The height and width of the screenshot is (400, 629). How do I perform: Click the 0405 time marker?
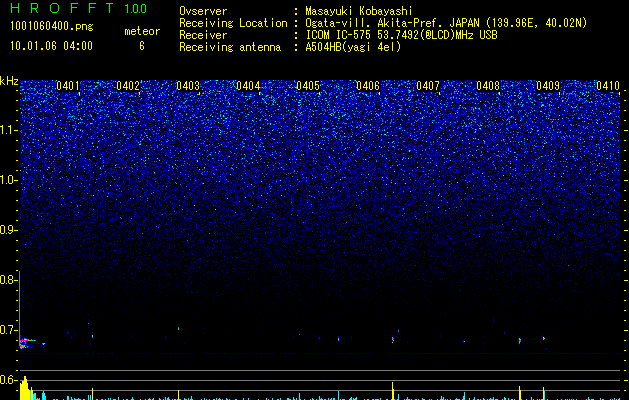tap(308, 86)
